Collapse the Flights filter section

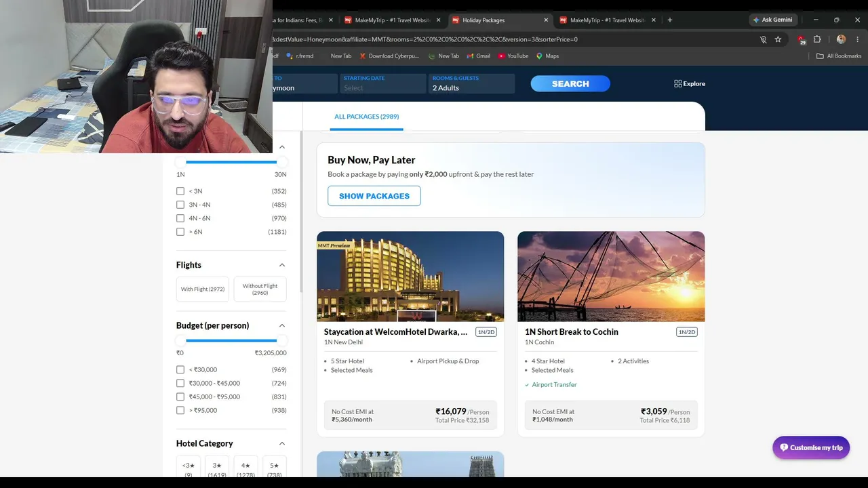click(x=282, y=265)
